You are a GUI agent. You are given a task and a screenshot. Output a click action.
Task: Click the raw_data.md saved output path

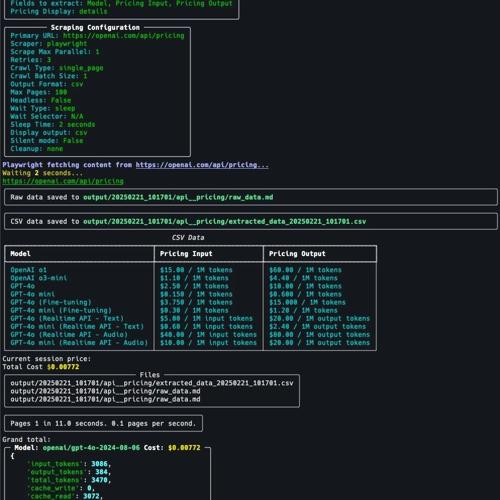coord(178,197)
